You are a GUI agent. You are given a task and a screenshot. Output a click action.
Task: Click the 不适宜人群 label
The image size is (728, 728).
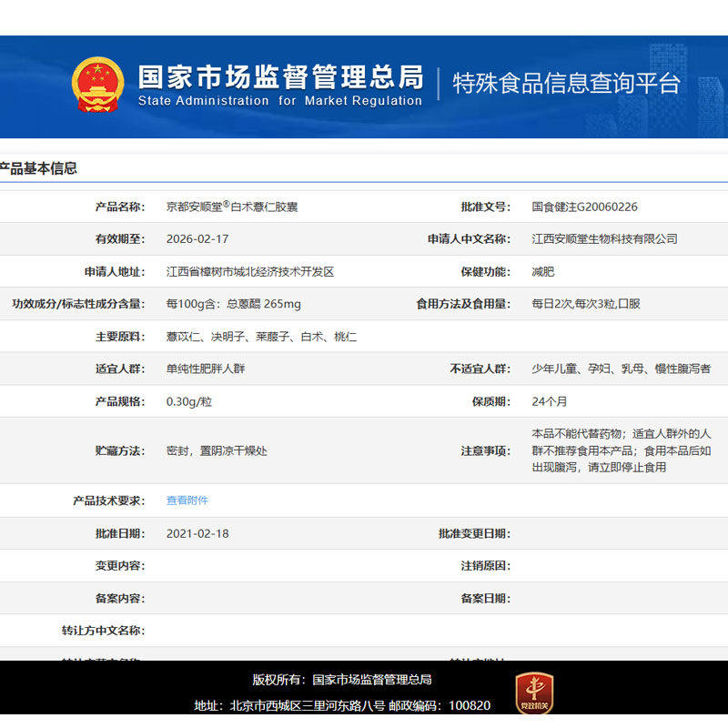pyautogui.click(x=480, y=369)
